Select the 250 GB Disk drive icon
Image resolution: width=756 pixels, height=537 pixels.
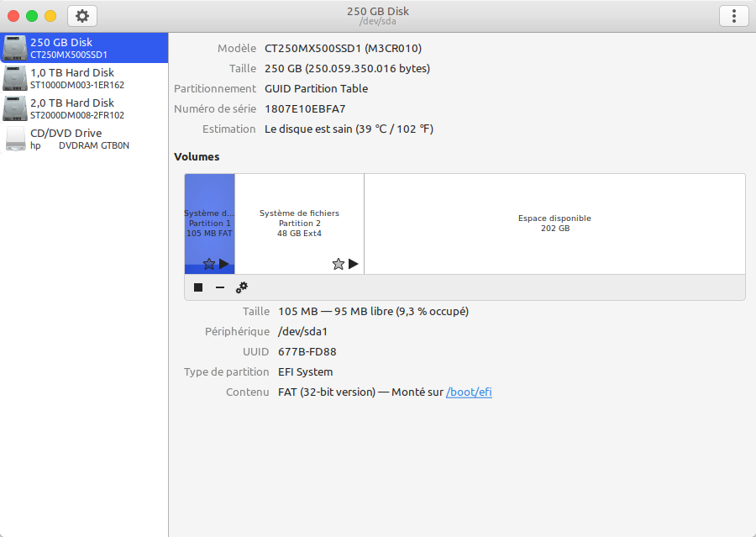pyautogui.click(x=15, y=48)
